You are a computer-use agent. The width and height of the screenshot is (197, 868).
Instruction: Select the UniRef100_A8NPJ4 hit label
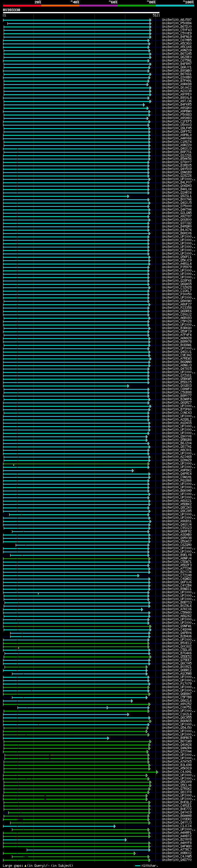[177, 558]
